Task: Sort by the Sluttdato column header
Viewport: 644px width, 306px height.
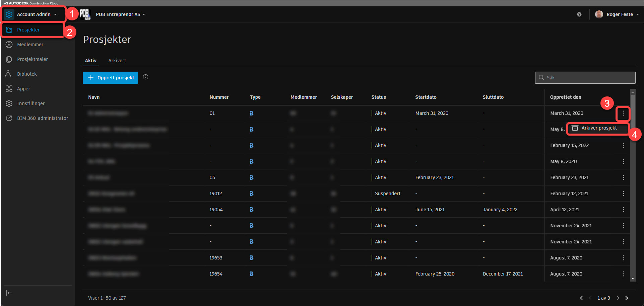Action: pyautogui.click(x=493, y=97)
